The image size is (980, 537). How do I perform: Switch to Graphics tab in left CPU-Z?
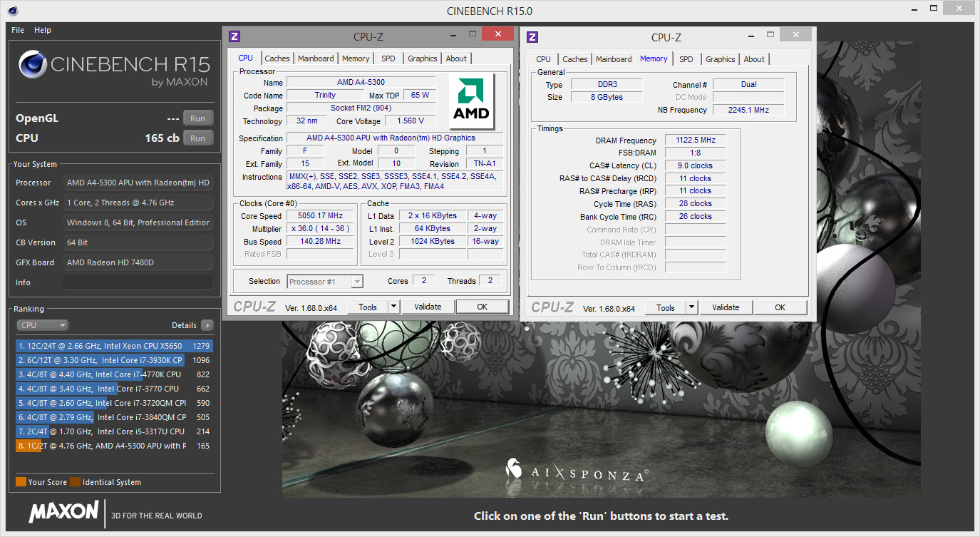(423, 58)
